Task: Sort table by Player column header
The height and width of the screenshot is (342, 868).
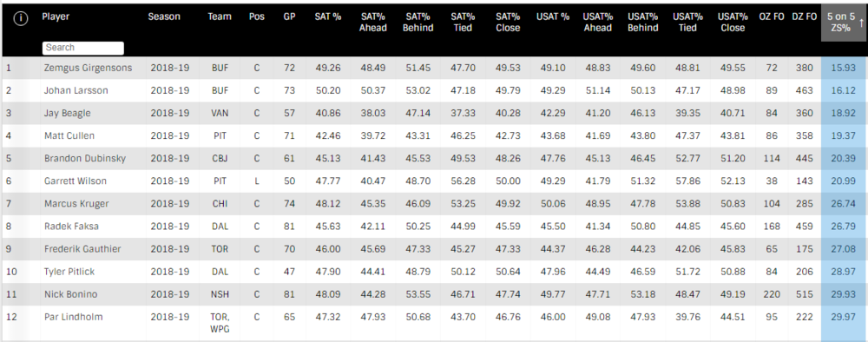Action: (x=54, y=16)
